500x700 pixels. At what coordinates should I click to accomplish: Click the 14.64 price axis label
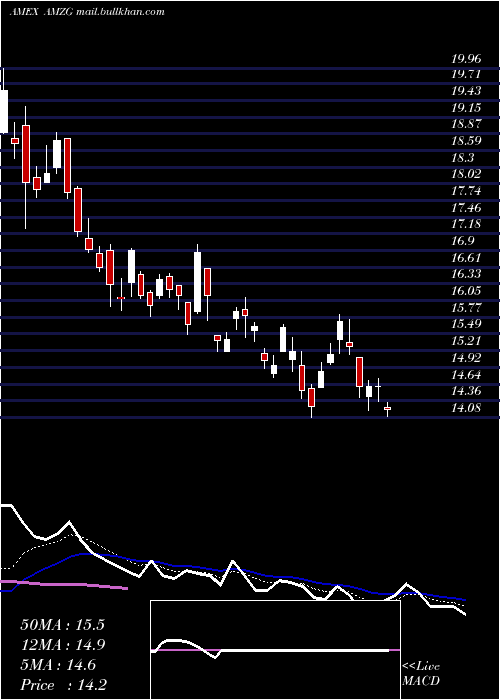[467, 374]
